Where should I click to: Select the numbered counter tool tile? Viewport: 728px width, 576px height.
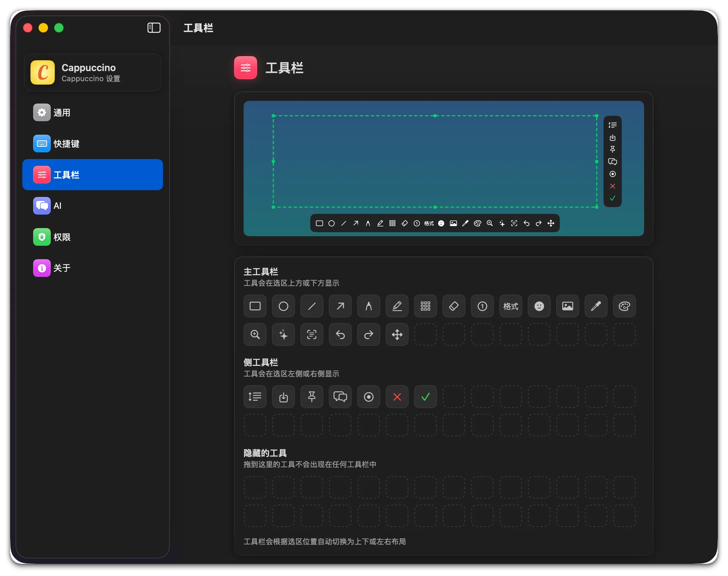[482, 306]
